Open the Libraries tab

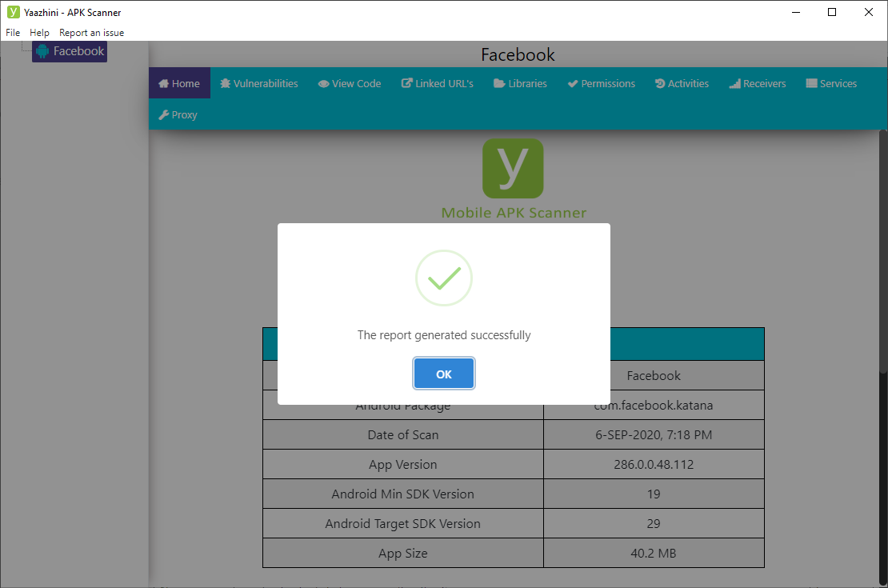point(521,83)
